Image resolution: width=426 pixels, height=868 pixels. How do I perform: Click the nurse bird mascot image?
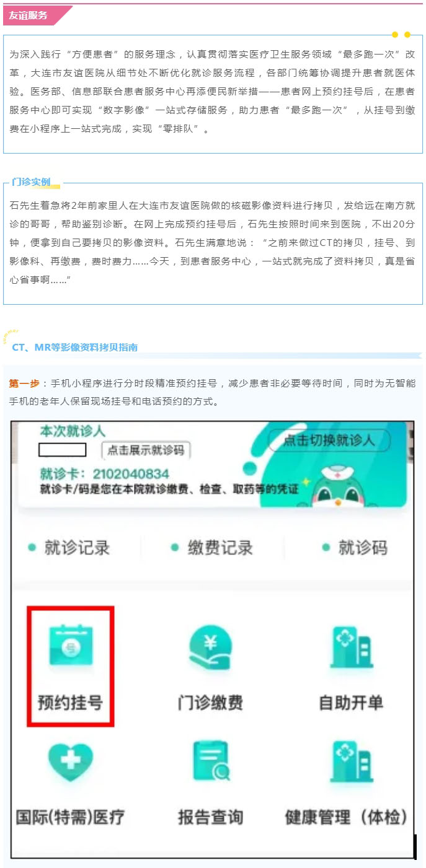pyautogui.click(x=337, y=484)
